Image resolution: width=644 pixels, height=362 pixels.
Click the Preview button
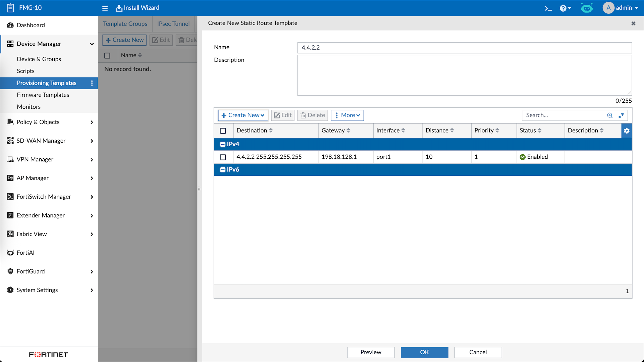(x=371, y=352)
